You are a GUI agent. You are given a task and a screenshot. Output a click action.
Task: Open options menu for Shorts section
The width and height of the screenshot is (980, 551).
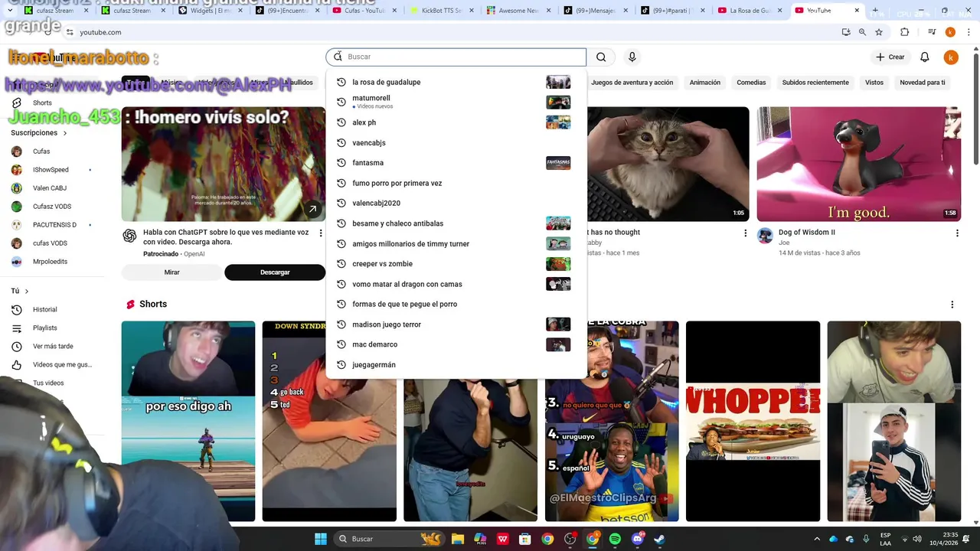pos(952,305)
